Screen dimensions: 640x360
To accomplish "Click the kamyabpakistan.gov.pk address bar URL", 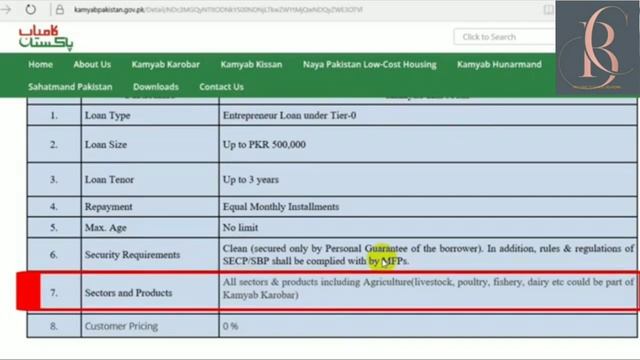I will pos(218,9).
